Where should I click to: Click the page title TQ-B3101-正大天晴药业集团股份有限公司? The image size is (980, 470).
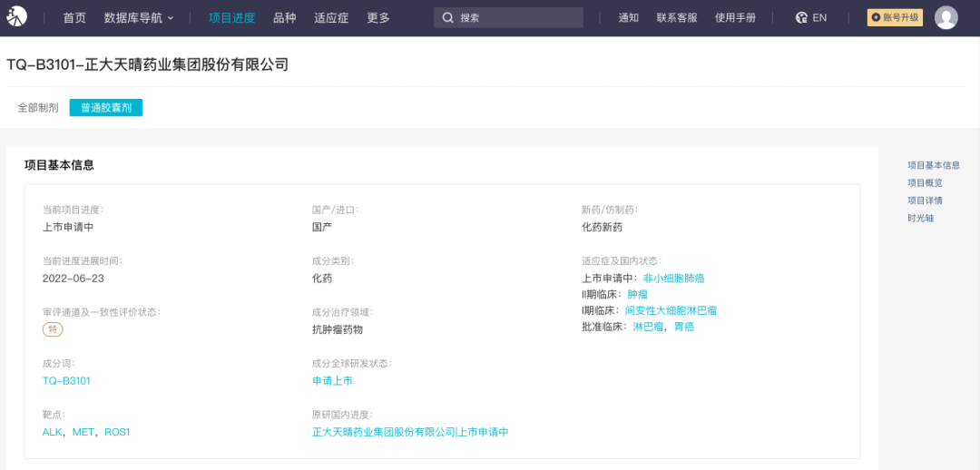148,64
